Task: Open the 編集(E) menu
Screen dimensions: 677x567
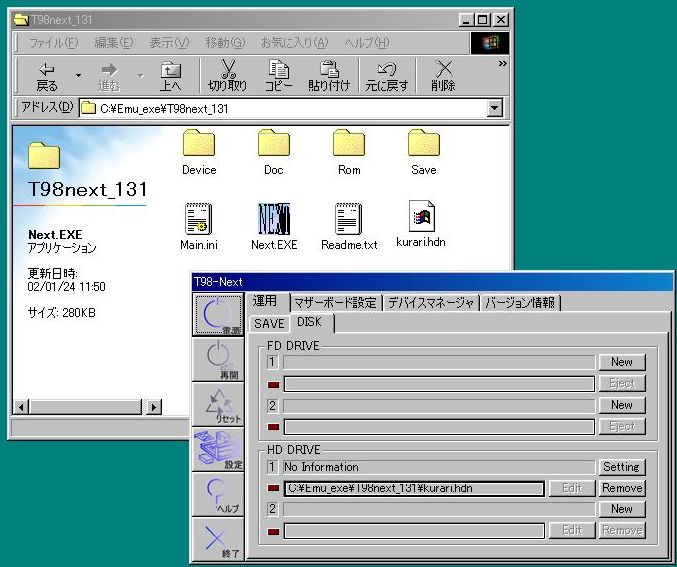Action: click(114, 42)
